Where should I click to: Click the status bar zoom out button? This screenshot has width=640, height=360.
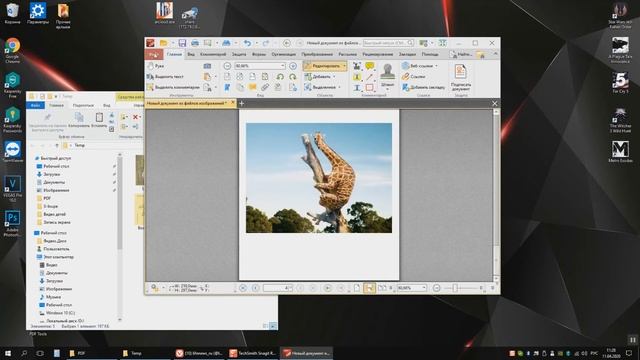click(x=436, y=288)
